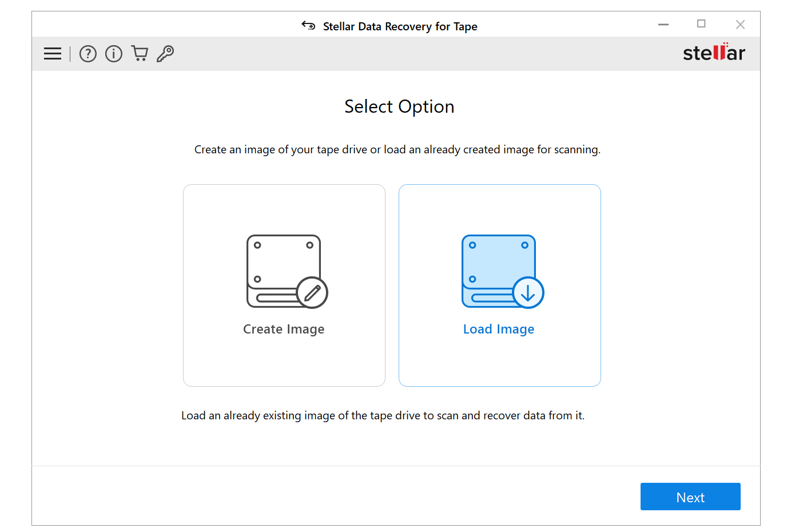Click the app icon in title bar
Image resolution: width=811 pixels, height=532 pixels.
[308, 26]
